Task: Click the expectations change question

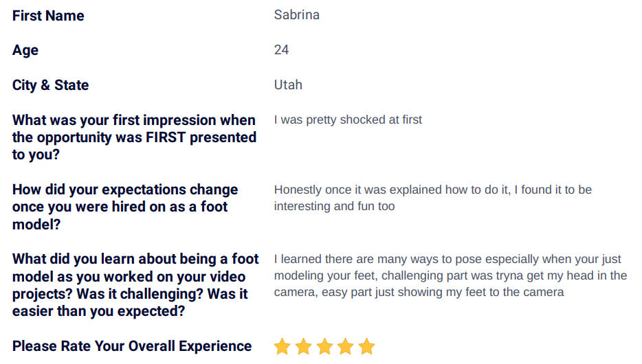Action: click(125, 207)
